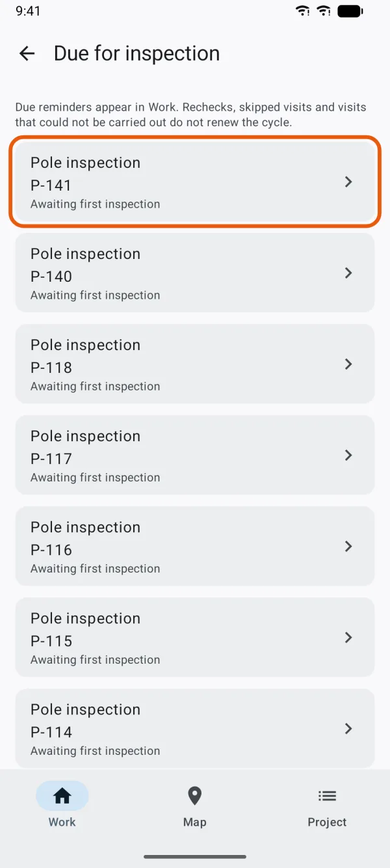Viewport: 390px width, 868px height.
Task: Click chevron for pole P-115
Action: [348, 637]
